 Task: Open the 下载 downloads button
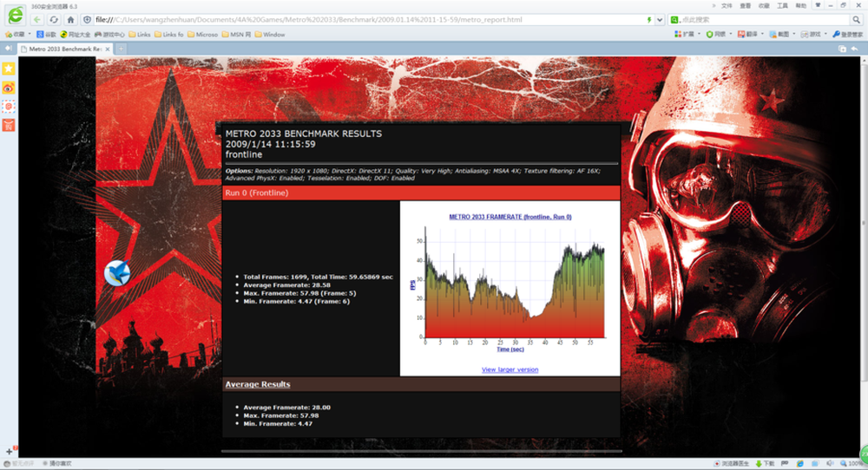click(765, 463)
